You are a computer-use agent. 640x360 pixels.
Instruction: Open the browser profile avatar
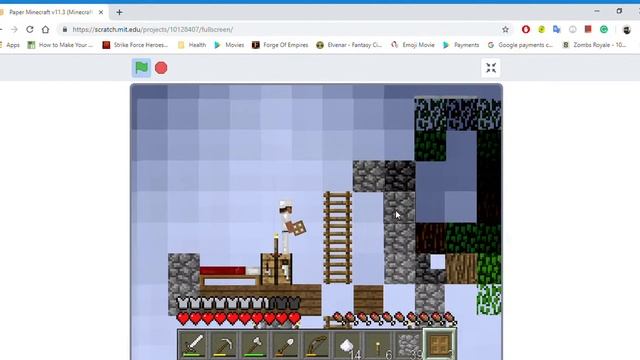pyautogui.click(x=627, y=29)
